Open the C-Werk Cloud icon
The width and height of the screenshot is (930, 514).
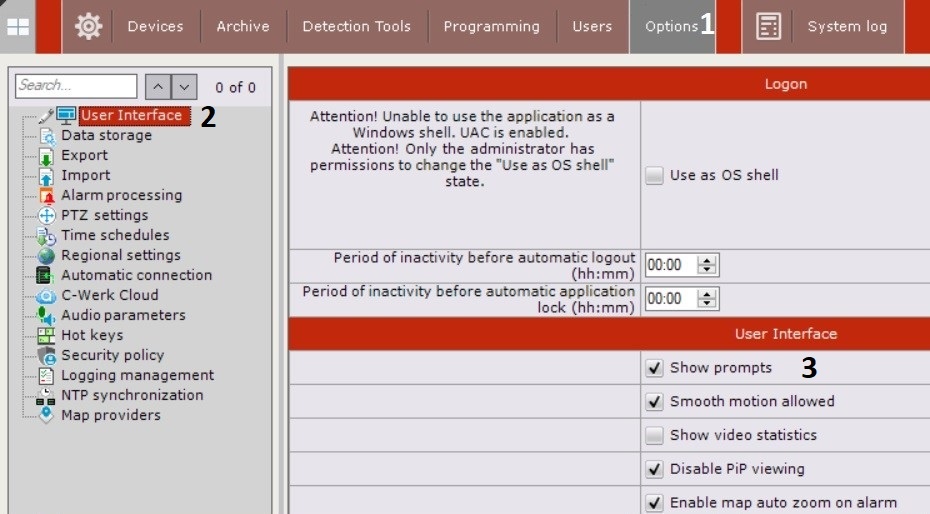pyautogui.click(x=46, y=295)
